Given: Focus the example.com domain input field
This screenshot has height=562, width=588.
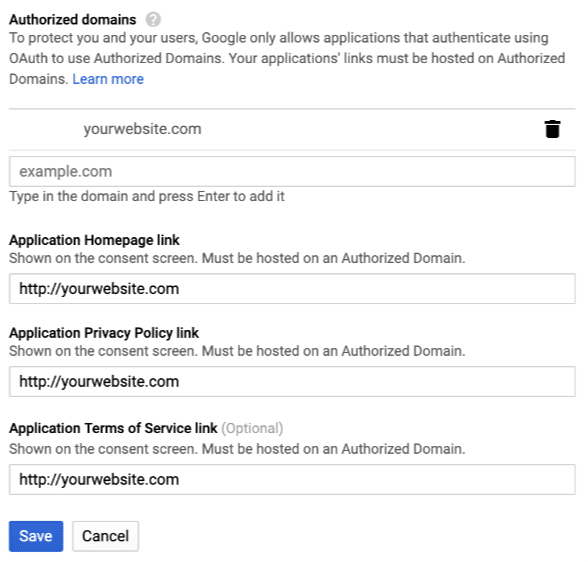Looking at the screenshot, I should [292, 172].
